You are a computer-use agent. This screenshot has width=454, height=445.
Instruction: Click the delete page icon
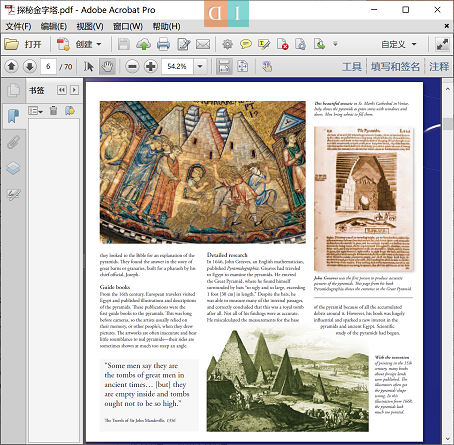[x=283, y=44]
